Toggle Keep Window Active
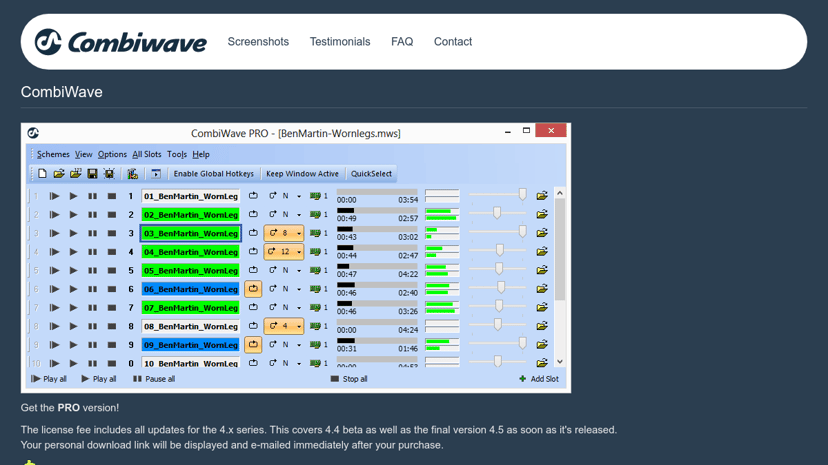This screenshot has height=465, width=828. (x=302, y=174)
